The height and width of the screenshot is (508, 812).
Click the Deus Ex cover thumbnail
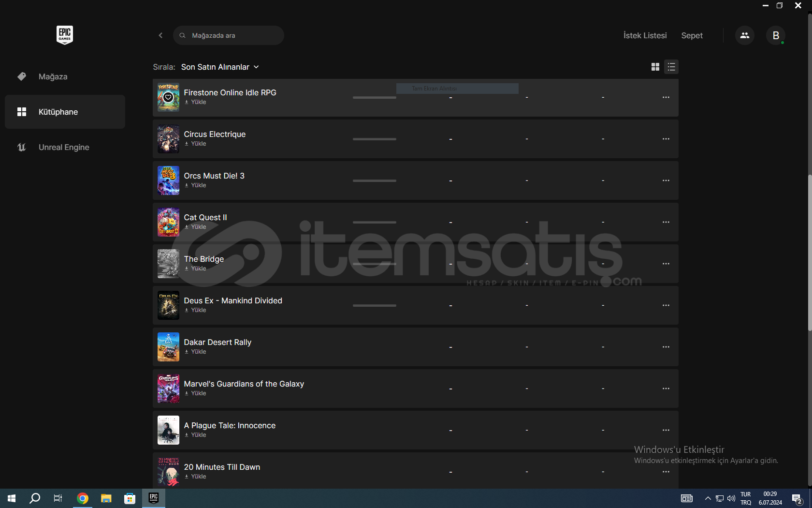(168, 305)
